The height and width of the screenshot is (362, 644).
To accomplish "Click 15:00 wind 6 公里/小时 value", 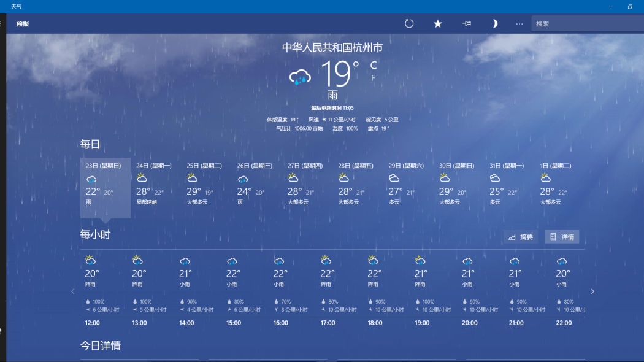I will point(247,310).
